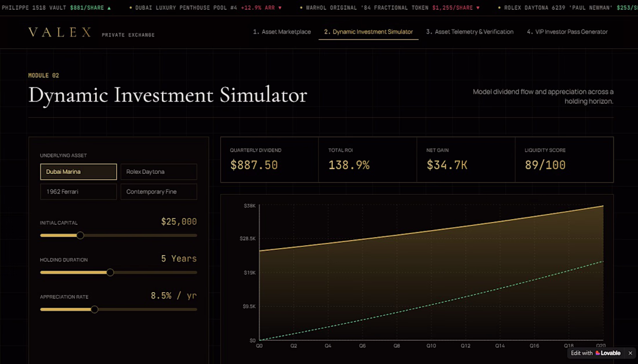Click the 89/100 liquidity score value
Image resolution: width=638 pixels, height=364 pixels.
click(545, 165)
